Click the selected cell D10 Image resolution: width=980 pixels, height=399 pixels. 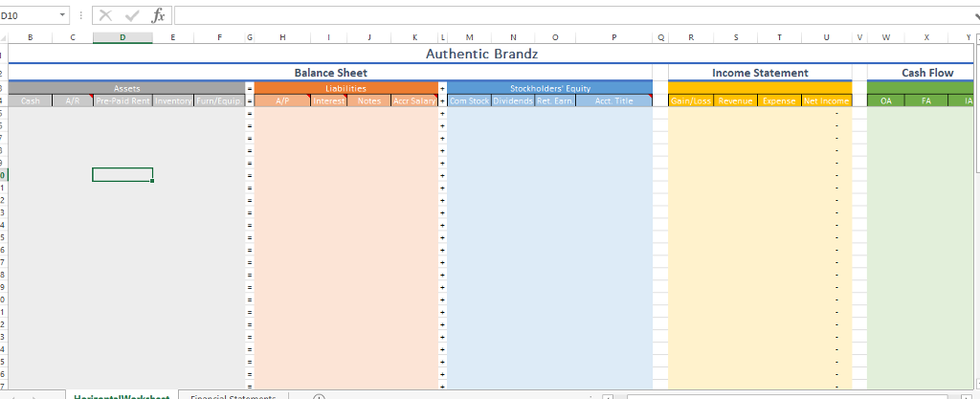point(122,175)
